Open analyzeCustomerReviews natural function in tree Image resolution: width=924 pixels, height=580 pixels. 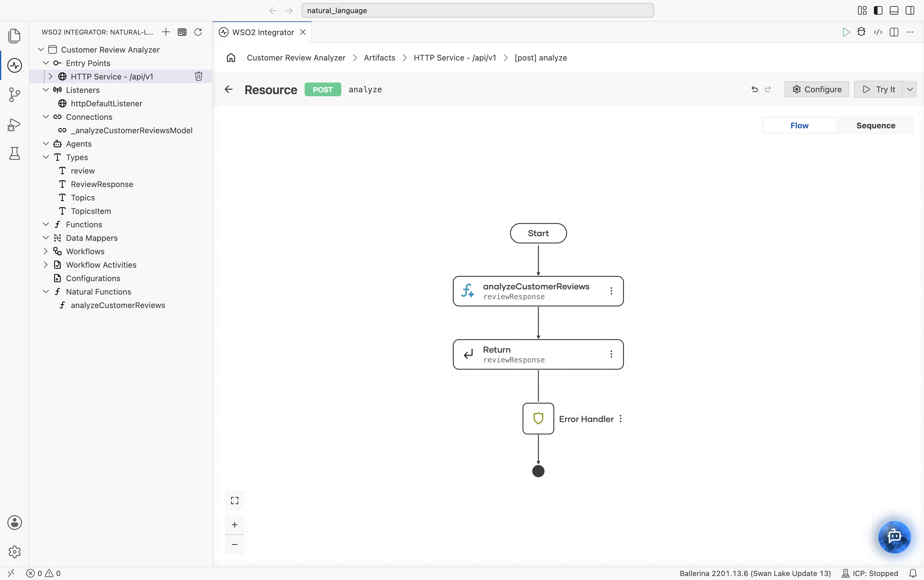point(118,305)
